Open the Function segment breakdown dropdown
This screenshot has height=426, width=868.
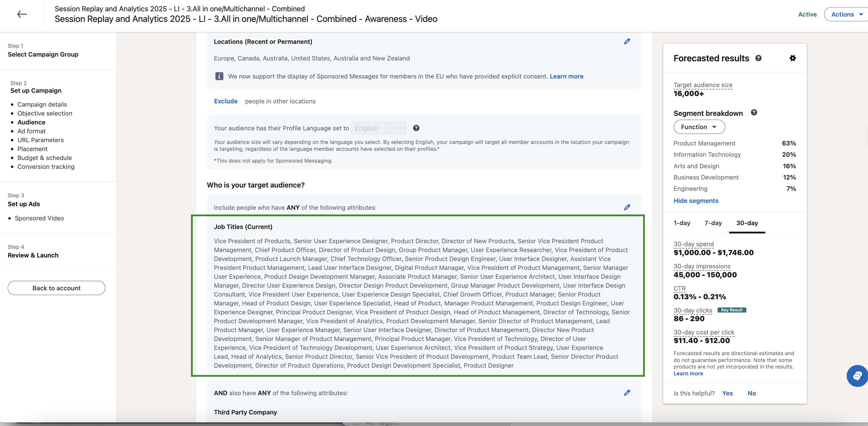coord(699,127)
